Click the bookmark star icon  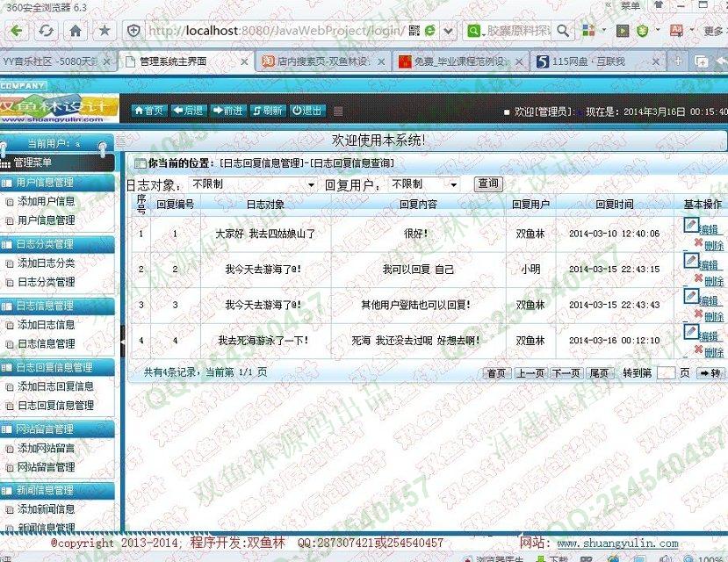pos(105,31)
